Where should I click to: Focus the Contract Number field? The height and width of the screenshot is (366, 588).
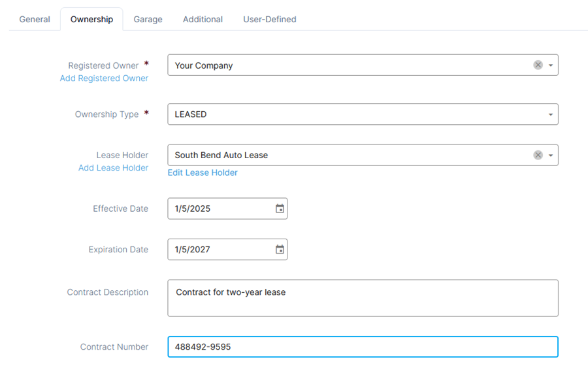pyautogui.click(x=363, y=346)
